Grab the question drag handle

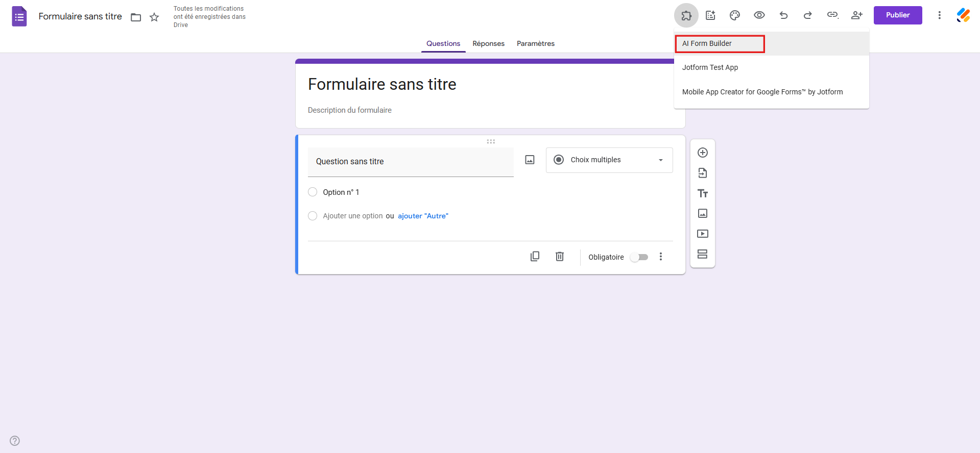pos(491,141)
